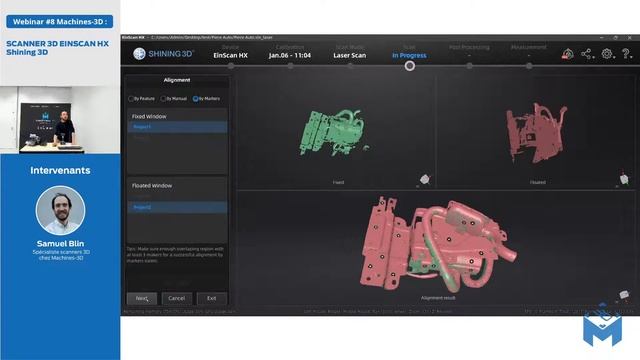The height and width of the screenshot is (360, 640).
Task: Click the Shining 3D globe logo
Action: [140, 53]
